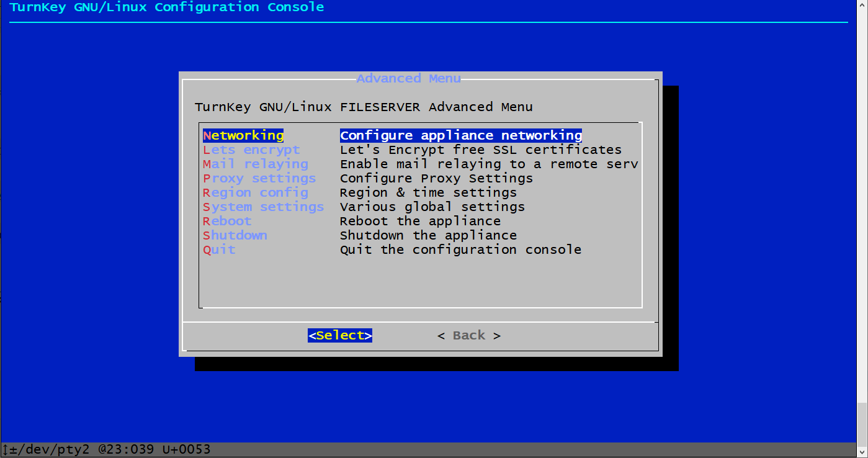Click the FILESERVER Advanced Menu heading
This screenshot has width=868, height=458.
click(x=362, y=107)
